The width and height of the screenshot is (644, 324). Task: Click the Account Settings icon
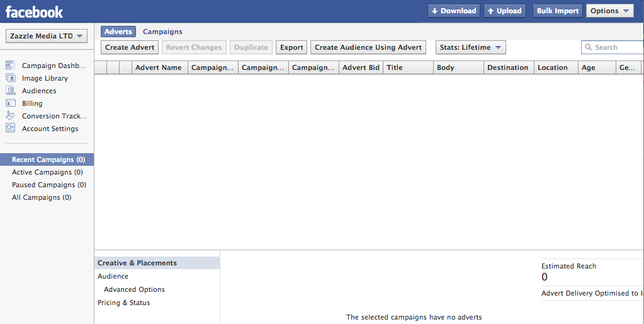[x=10, y=128]
